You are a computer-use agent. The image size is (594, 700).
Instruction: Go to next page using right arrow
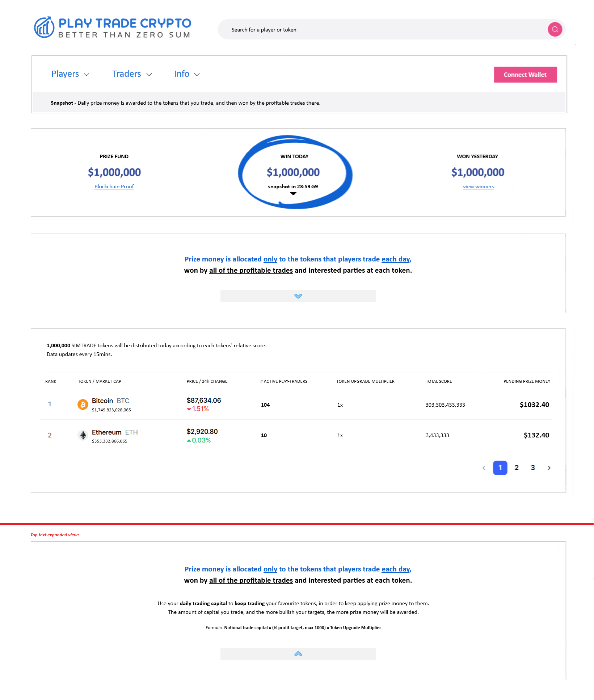549,468
